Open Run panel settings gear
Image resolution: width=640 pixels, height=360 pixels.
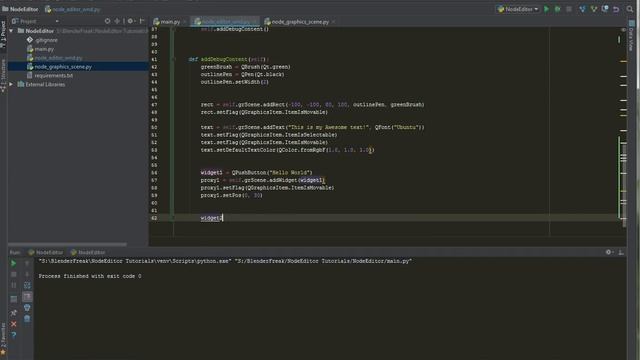pyautogui.click(x=609, y=252)
